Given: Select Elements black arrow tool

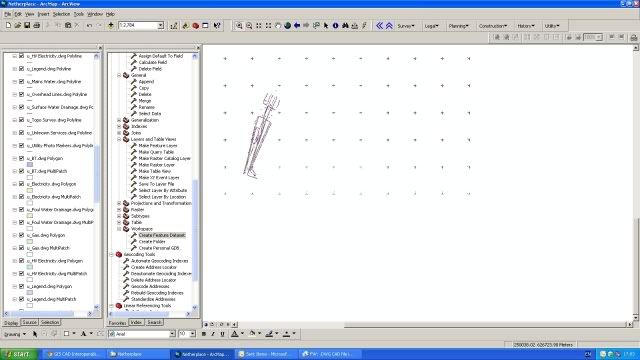Looking at the screenshot, I should click(326, 26).
